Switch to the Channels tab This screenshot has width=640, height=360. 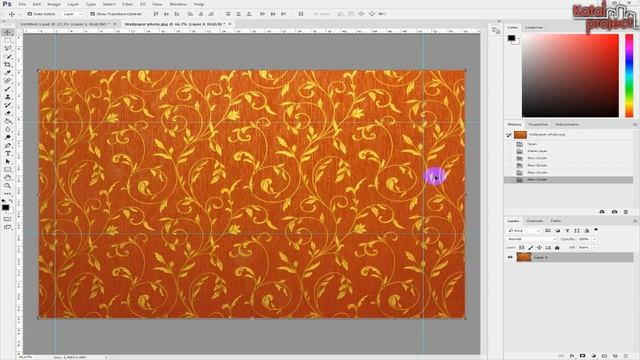pos(534,221)
